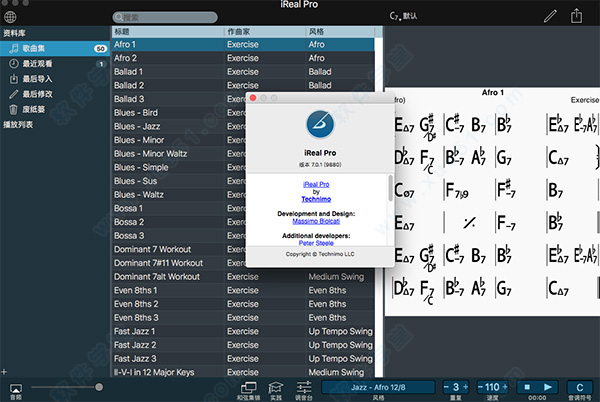Screen dimensions: 600x402
Task: Open the practice 实践 graduation cap icon
Action: coord(276,388)
